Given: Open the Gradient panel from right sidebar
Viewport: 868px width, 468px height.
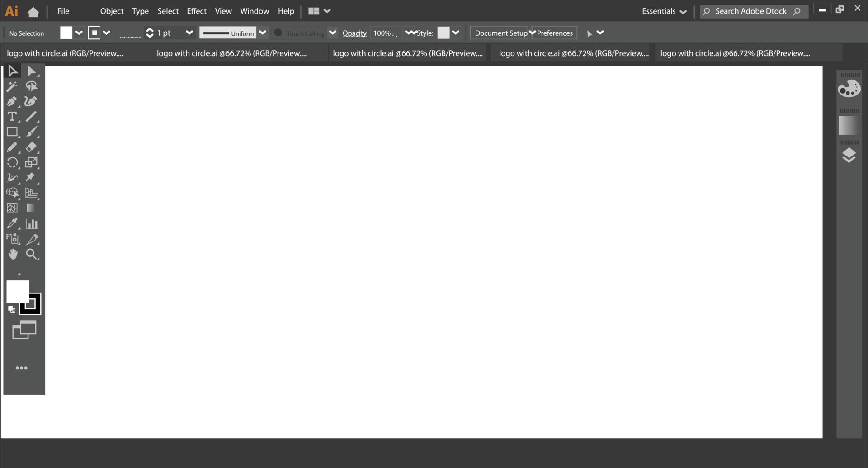Looking at the screenshot, I should pyautogui.click(x=848, y=125).
